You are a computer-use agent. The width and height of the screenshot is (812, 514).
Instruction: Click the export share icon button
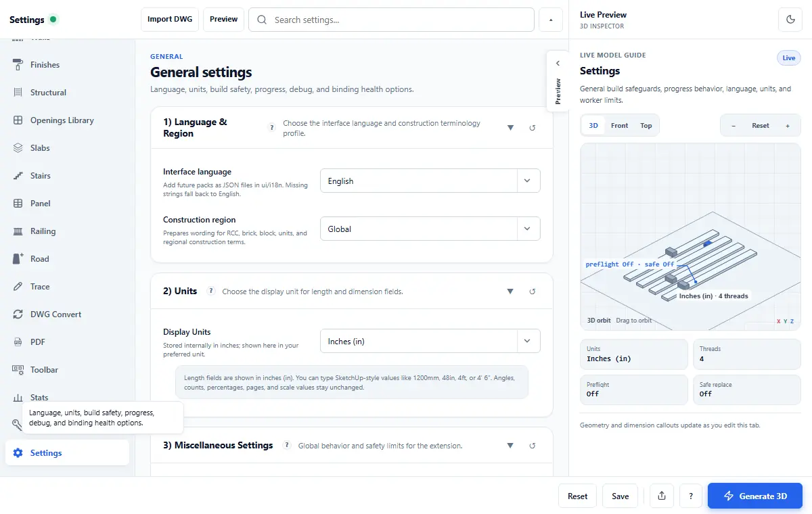pos(662,496)
